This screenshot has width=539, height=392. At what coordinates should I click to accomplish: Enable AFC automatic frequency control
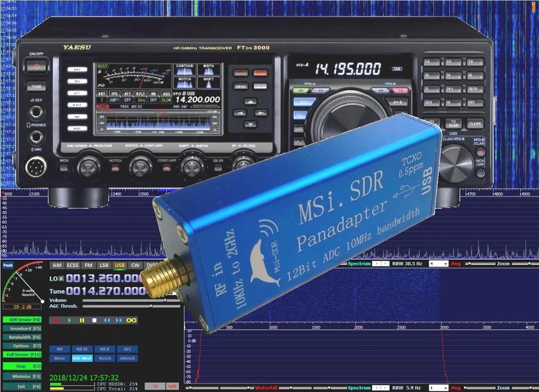tap(128, 349)
